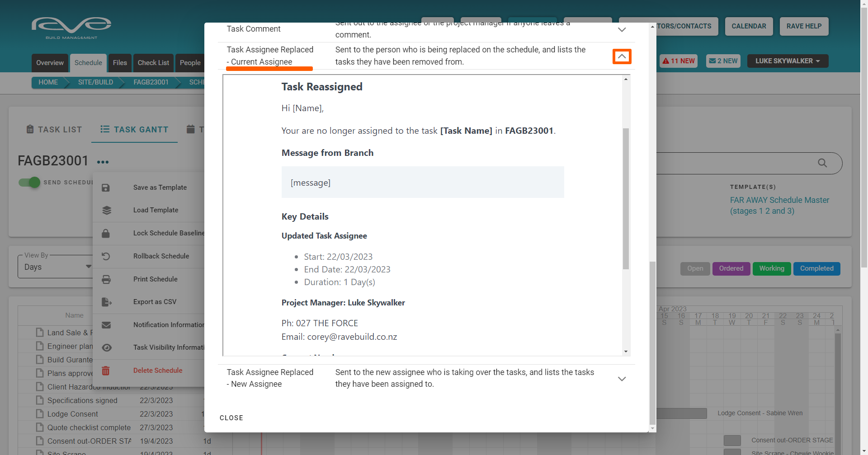Click the Export as CSV icon
This screenshot has width=868, height=455.
(107, 302)
